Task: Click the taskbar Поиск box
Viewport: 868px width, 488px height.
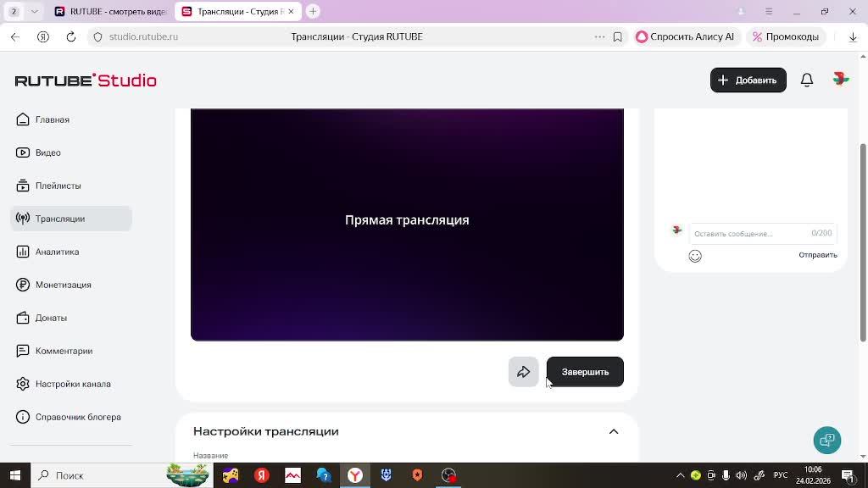Action: (x=122, y=475)
